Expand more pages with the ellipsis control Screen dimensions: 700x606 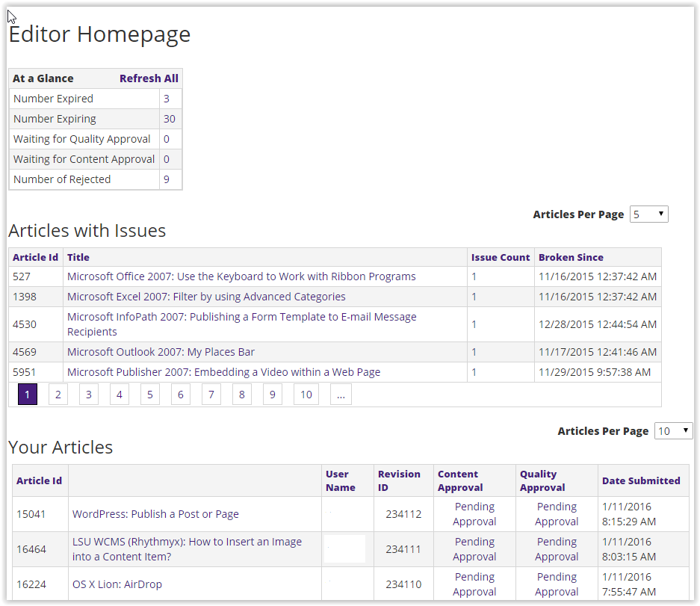[x=341, y=394]
